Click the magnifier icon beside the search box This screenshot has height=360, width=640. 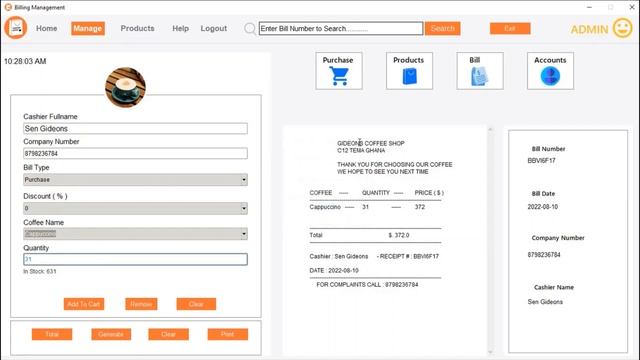tap(250, 29)
